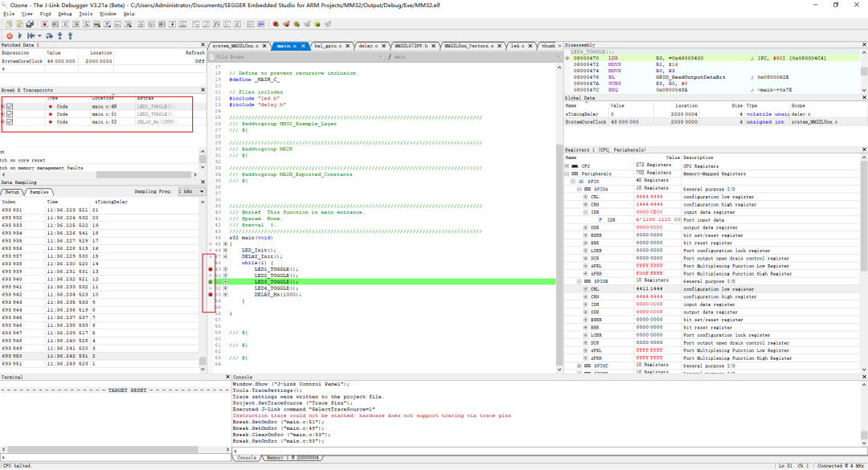Open Breakpoints window via red-dot toolbar icon
The height and width of the screenshot is (470, 868).
click(45, 24)
